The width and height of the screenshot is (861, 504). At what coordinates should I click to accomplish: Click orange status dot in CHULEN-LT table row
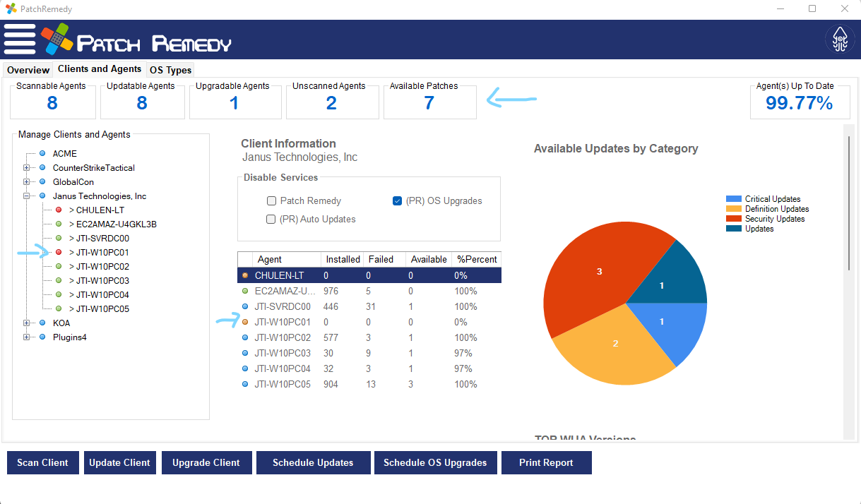(x=245, y=275)
